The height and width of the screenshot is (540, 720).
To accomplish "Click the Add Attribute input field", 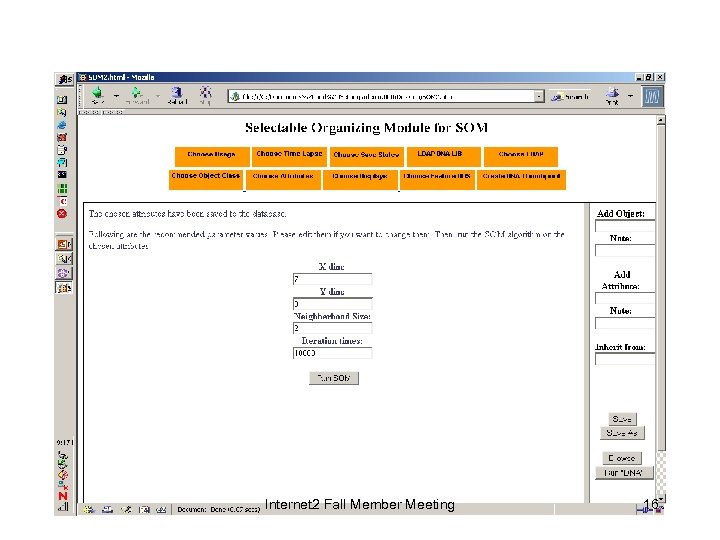I will (x=625, y=298).
